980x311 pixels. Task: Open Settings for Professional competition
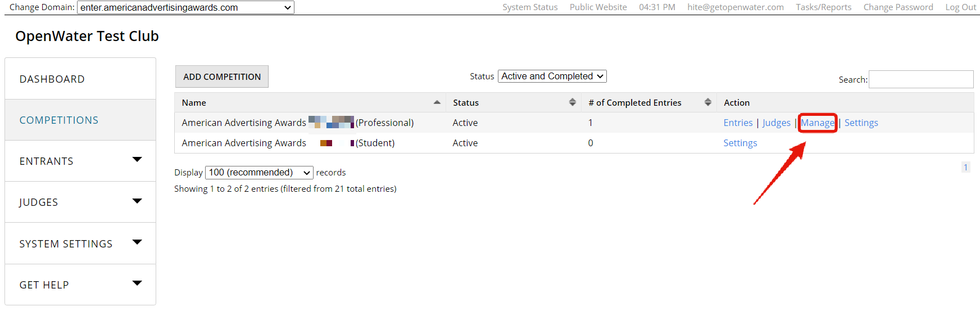tap(861, 123)
